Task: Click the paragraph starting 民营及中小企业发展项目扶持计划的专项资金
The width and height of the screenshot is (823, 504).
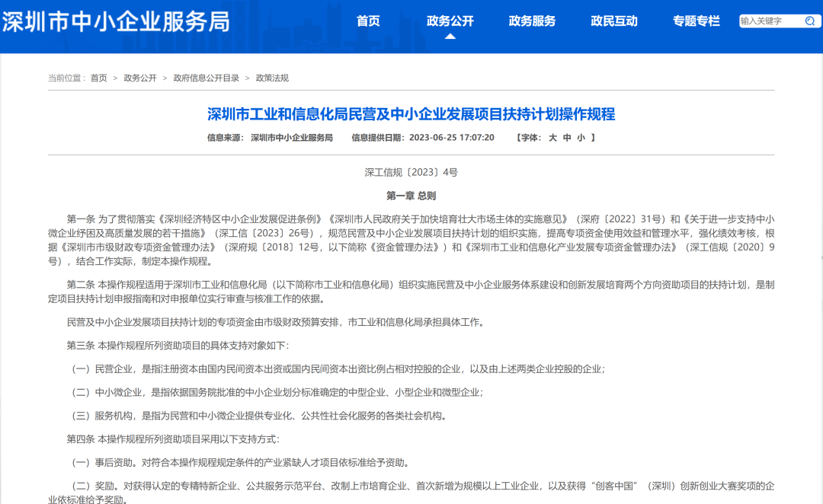Action: click(x=277, y=322)
